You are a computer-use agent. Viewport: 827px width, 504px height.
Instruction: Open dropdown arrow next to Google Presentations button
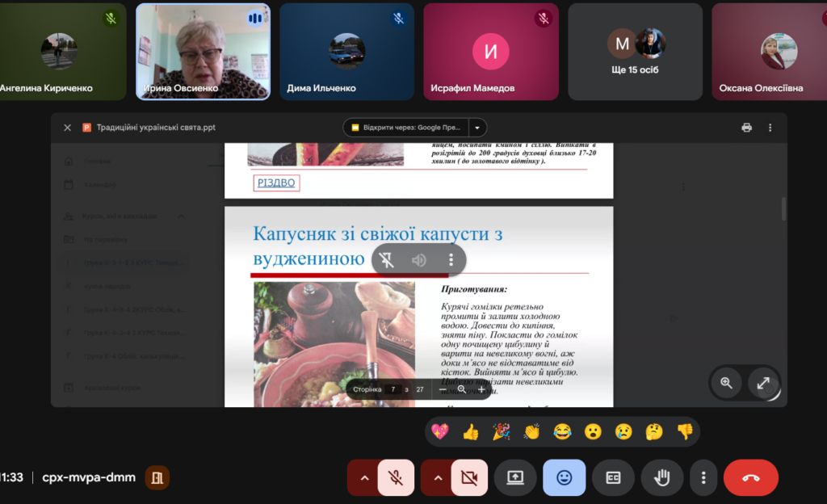pos(478,128)
